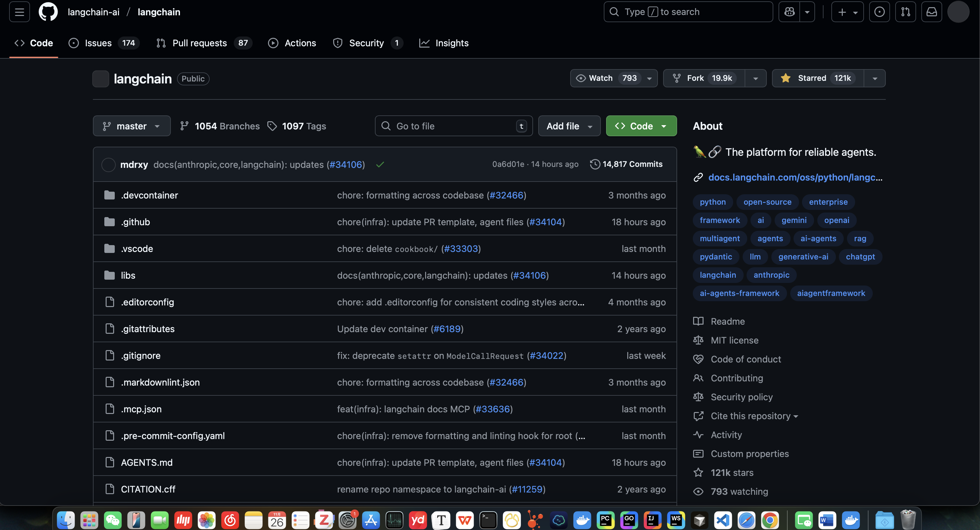View commit status green checkmark
This screenshot has width=980, height=530.
click(x=380, y=164)
